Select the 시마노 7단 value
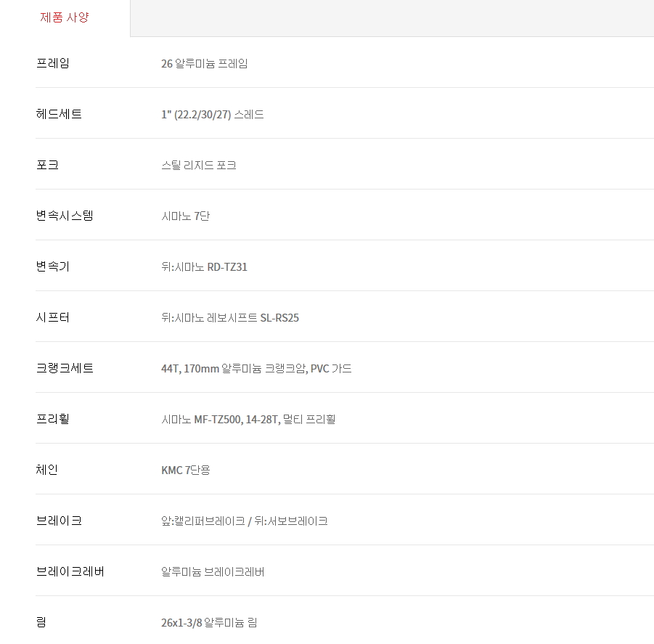This screenshot has height=644, width=654. (x=185, y=216)
